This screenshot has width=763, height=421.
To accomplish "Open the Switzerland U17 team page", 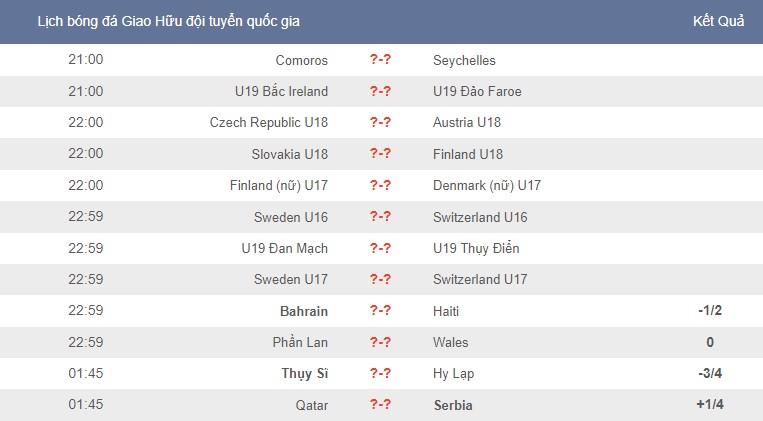I will 480,279.
